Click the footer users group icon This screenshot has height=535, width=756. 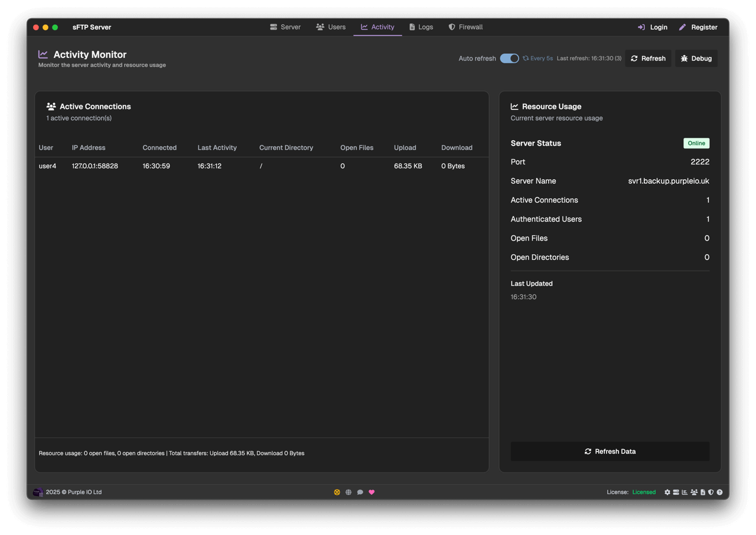click(694, 492)
